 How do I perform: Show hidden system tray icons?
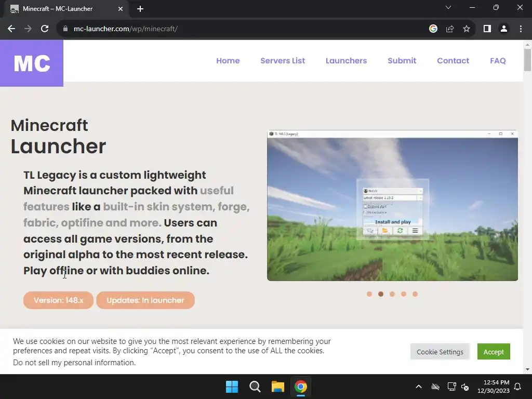pos(419,387)
